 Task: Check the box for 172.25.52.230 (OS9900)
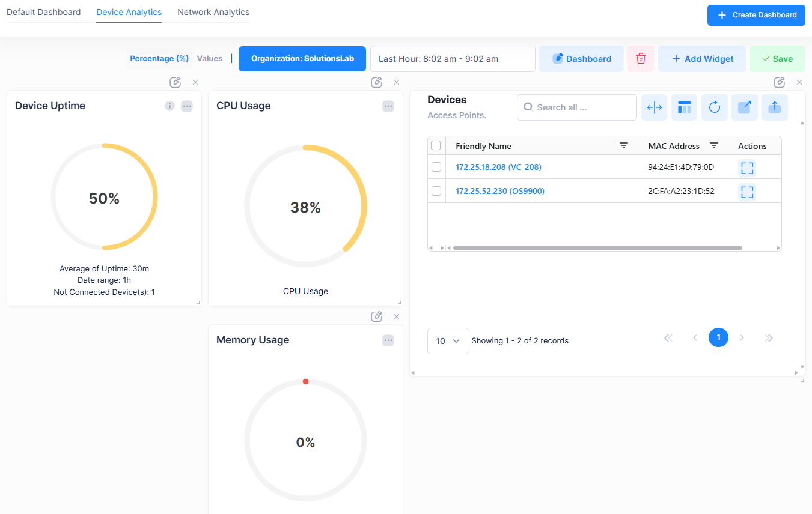(x=436, y=191)
